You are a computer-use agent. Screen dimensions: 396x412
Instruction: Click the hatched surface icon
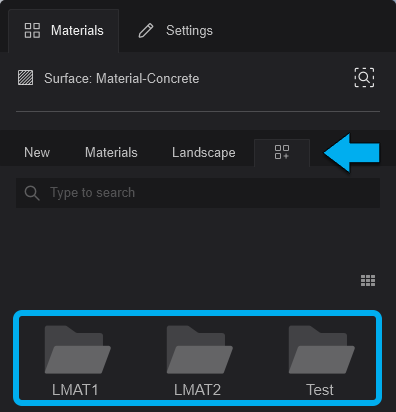point(25,78)
